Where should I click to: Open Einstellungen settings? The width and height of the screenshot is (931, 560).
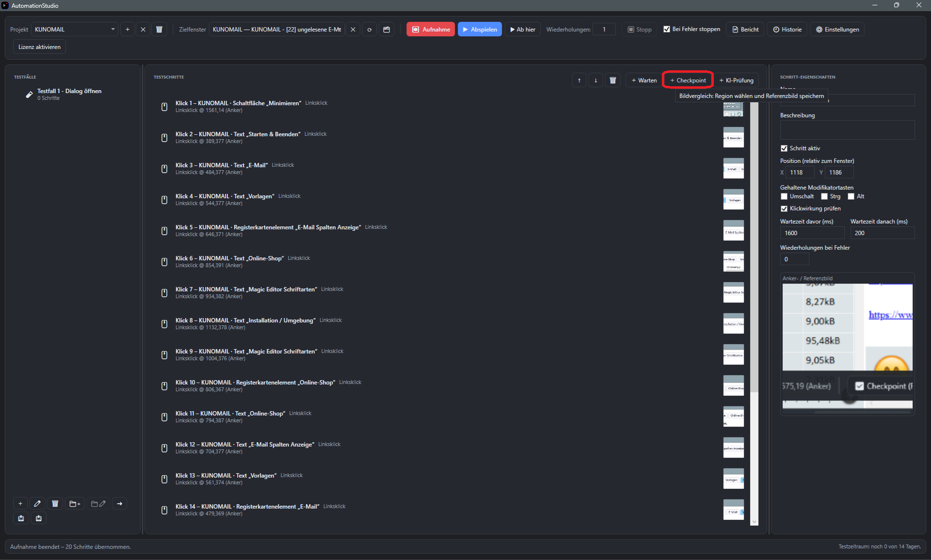[837, 30]
